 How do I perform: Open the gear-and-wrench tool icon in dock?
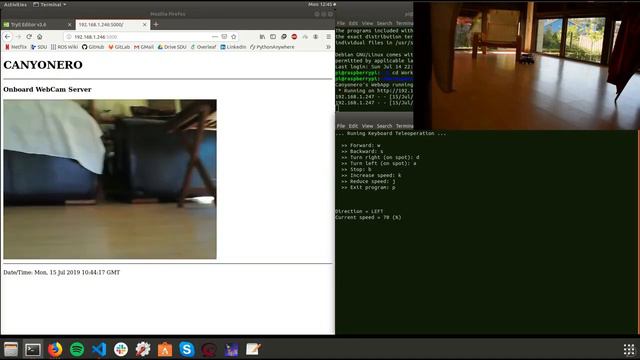143,349
